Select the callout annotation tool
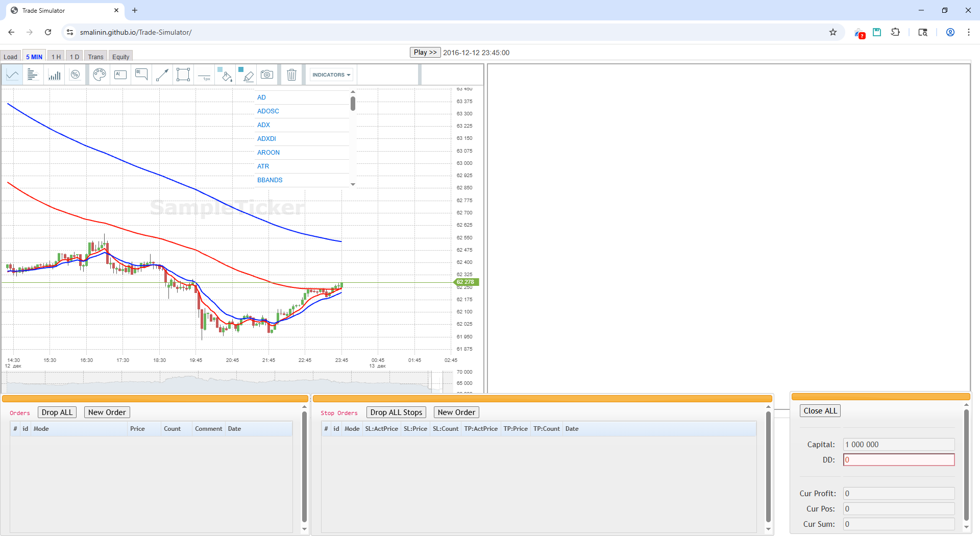Screen dimensions: 980x536 pos(141,74)
